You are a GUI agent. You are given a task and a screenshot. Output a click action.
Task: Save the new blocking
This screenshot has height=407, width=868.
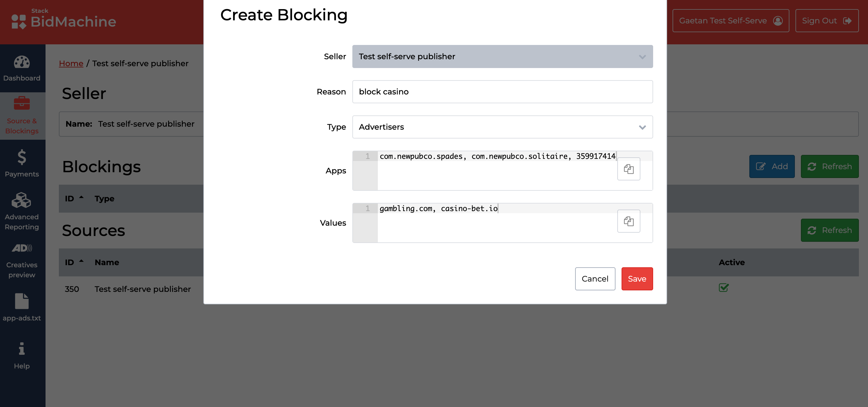coord(636,279)
